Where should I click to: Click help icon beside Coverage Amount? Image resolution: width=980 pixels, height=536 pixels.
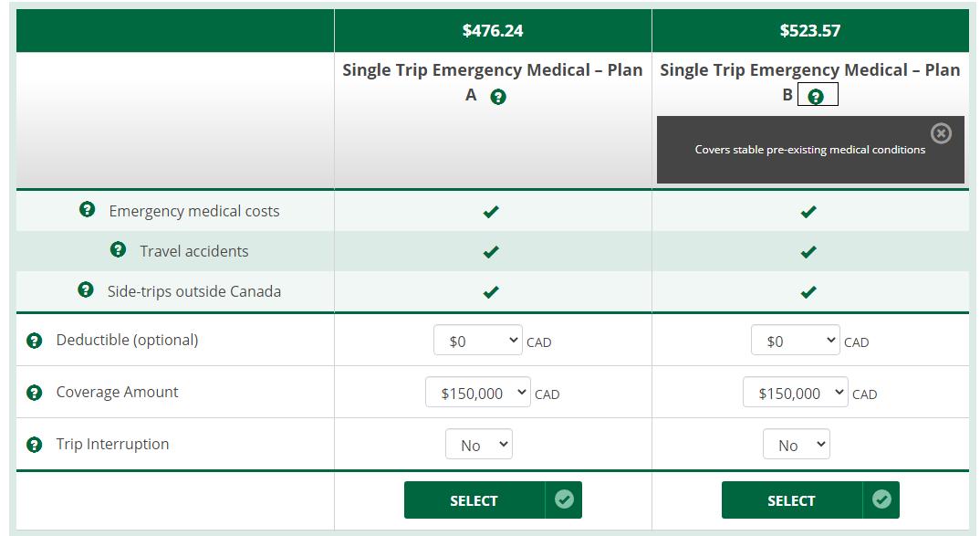pyautogui.click(x=35, y=393)
